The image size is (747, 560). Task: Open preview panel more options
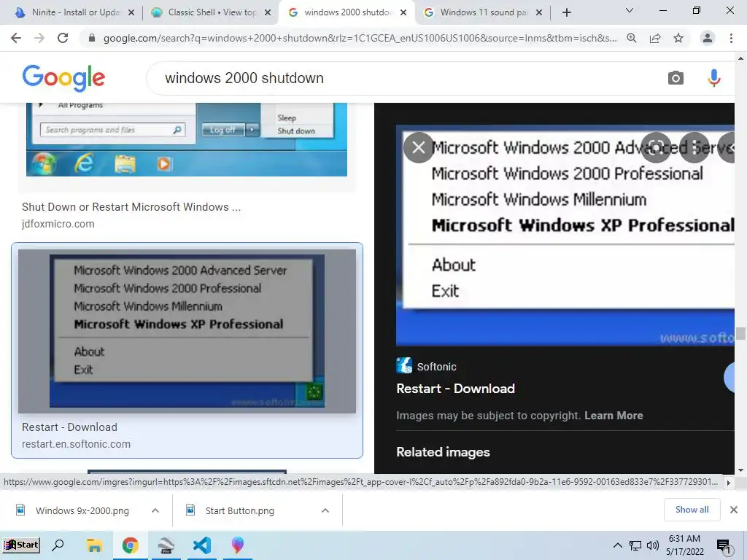pyautogui.click(x=694, y=147)
